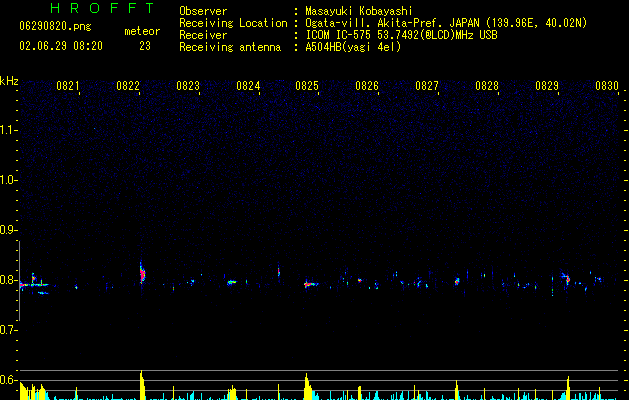The image size is (629, 400).
Task: Click the 0826 time marker
Action: 367,86
